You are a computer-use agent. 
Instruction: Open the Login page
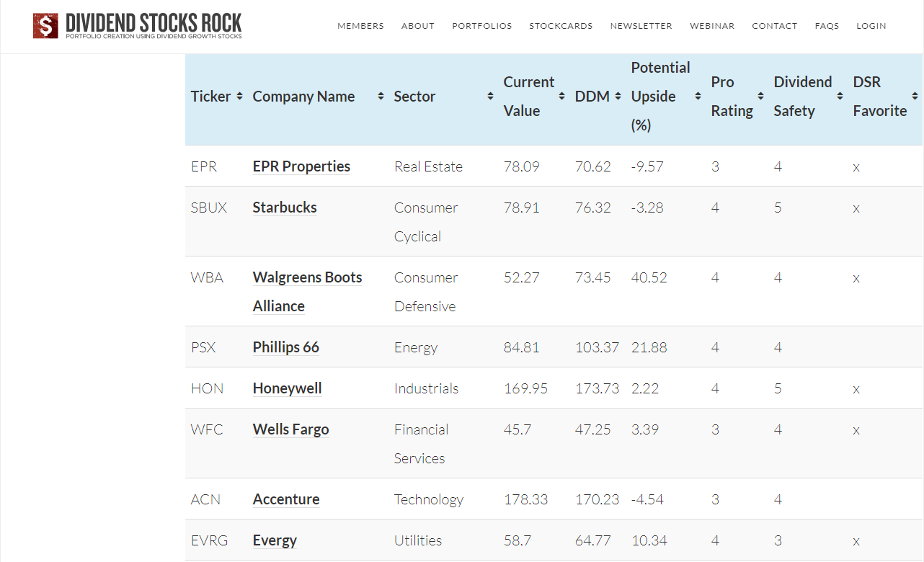click(871, 26)
